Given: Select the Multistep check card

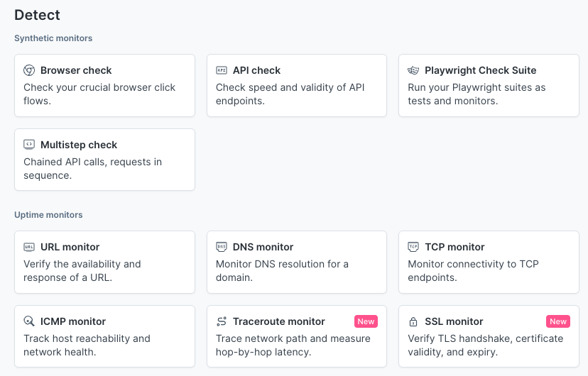Looking at the screenshot, I should click(x=104, y=160).
